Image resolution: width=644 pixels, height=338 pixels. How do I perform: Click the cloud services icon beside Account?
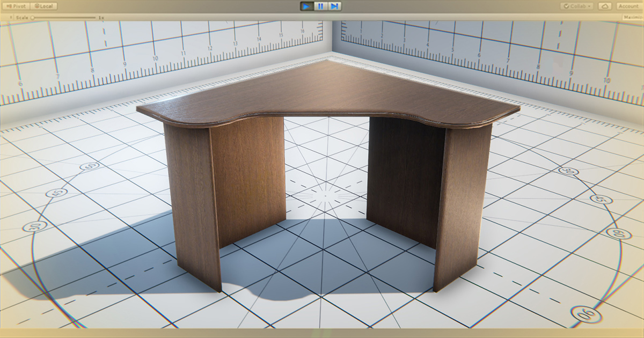click(x=605, y=6)
